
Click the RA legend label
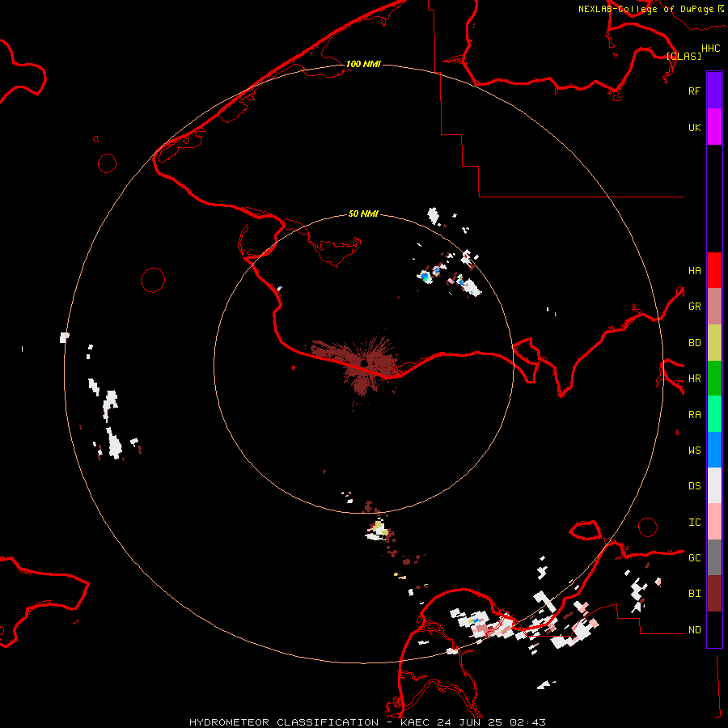(x=694, y=415)
